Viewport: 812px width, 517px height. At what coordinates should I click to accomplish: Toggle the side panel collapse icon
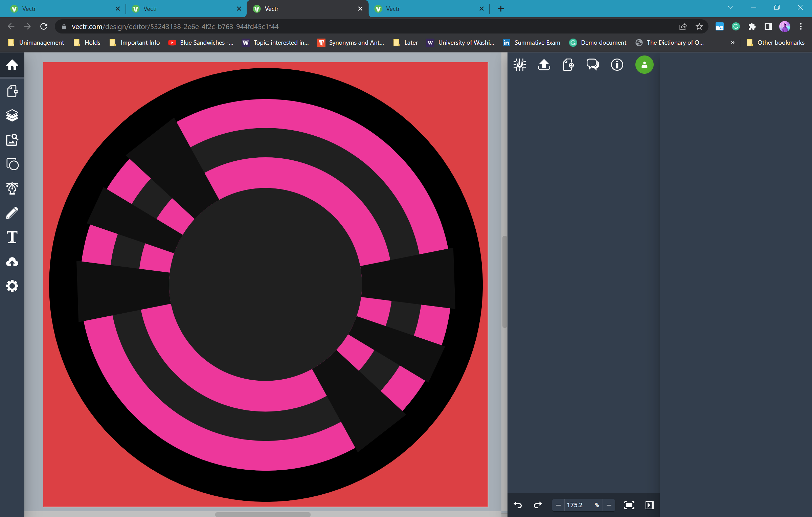[649, 505]
